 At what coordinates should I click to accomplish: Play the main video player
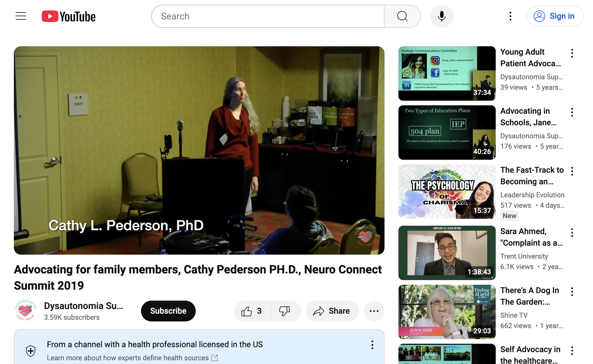(199, 150)
